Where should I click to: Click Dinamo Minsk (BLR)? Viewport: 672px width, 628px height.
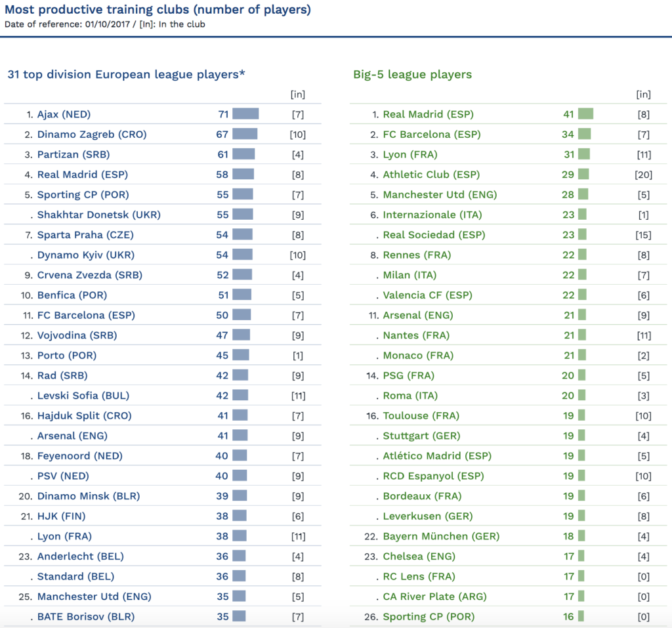[89, 496]
